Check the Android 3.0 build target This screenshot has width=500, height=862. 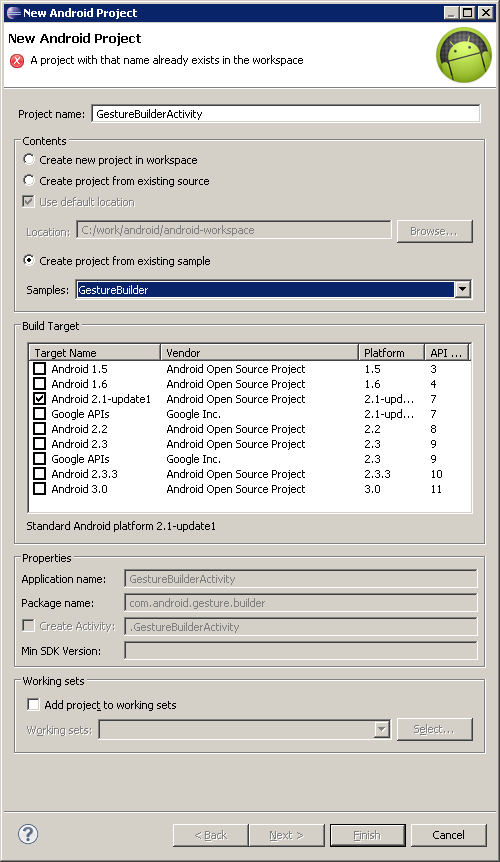tap(40, 489)
